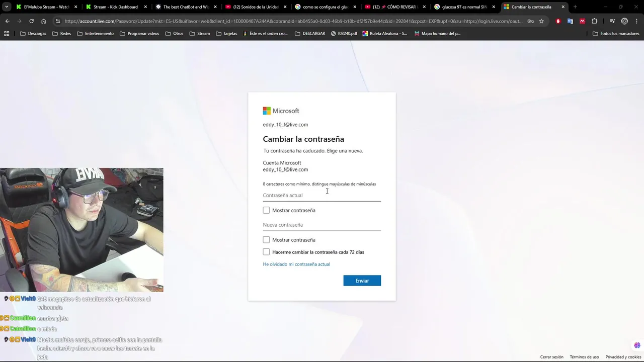Switch to the Stream - Kick Dashboard tab
This screenshot has height=362, width=644.
pos(115,7)
